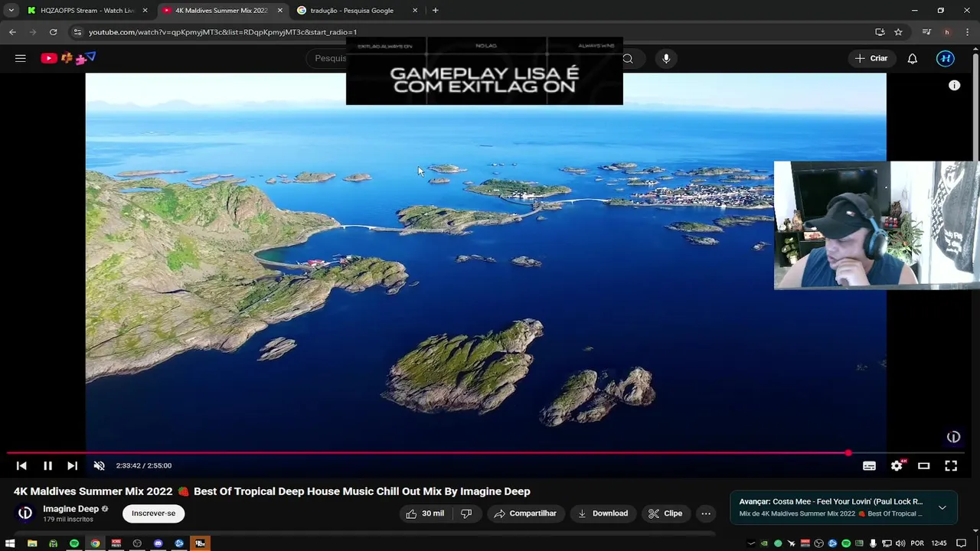Open File Explorer from taskbar
980x551 pixels.
pos(32,543)
